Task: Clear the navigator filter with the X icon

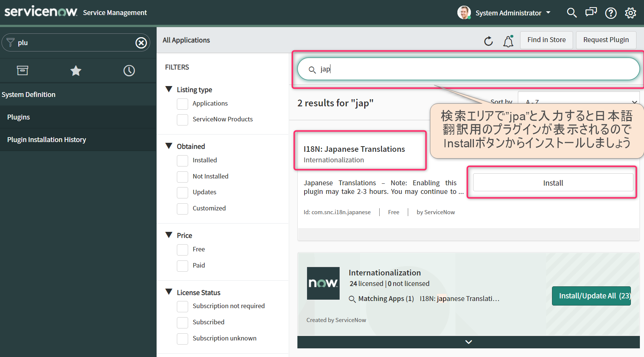Action: point(141,42)
